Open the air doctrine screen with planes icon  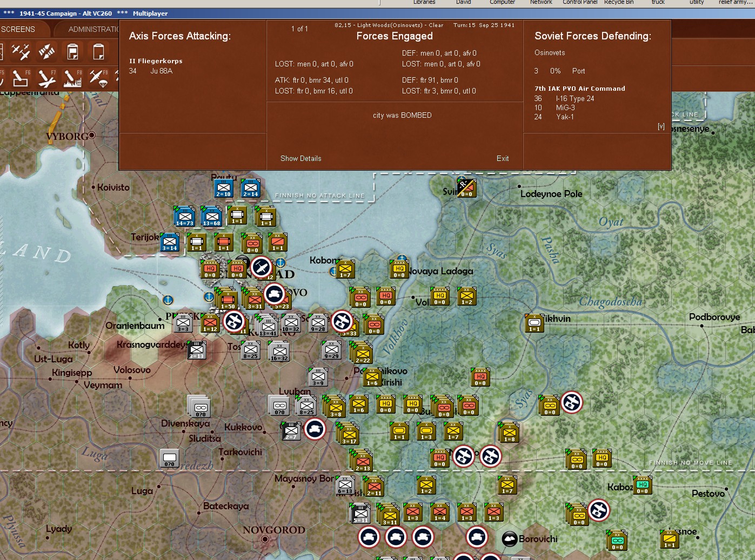(x=21, y=52)
